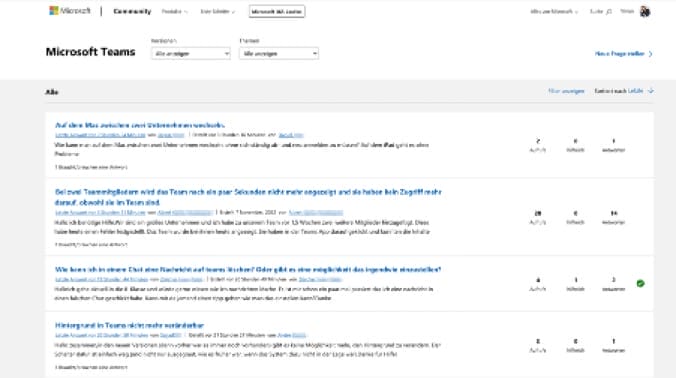This screenshot has height=378, width=676.
Task: Open the thread 'Hintergrund in Teams nicht mehr veränderbar'
Action: tap(129, 325)
